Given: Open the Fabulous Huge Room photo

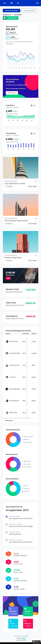Looking at the screenshot, I should (21, 242).
